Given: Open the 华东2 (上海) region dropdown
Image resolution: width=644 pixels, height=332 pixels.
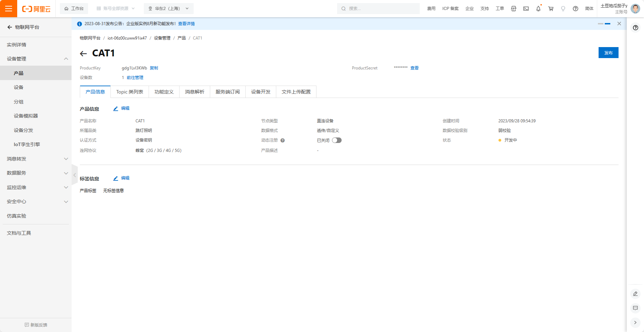Looking at the screenshot, I should tap(169, 9).
